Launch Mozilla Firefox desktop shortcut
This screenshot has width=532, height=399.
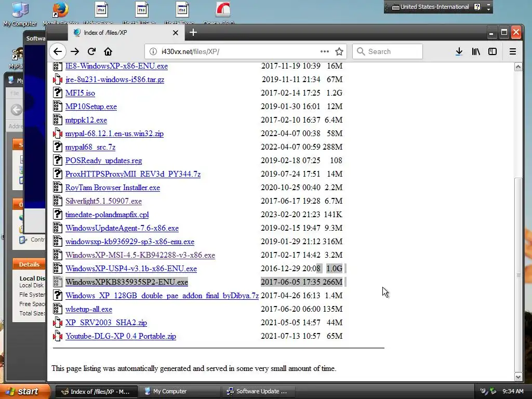click(x=60, y=14)
